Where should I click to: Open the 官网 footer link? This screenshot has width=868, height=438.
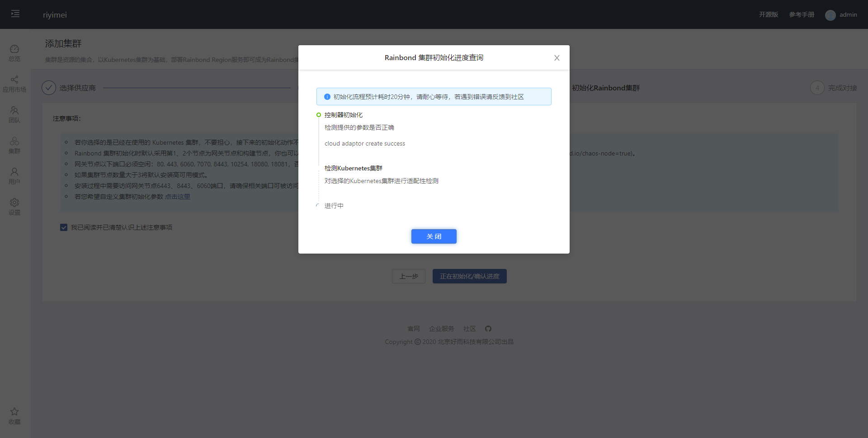(414, 329)
